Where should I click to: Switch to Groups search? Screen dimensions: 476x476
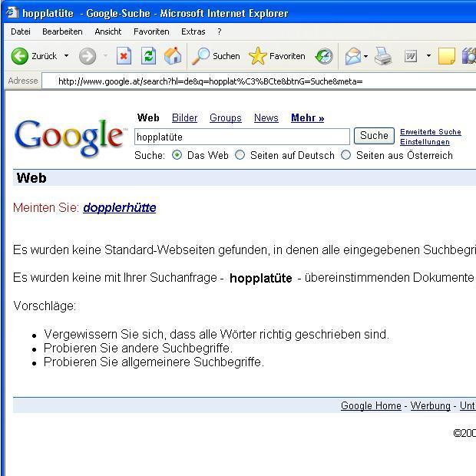(226, 117)
